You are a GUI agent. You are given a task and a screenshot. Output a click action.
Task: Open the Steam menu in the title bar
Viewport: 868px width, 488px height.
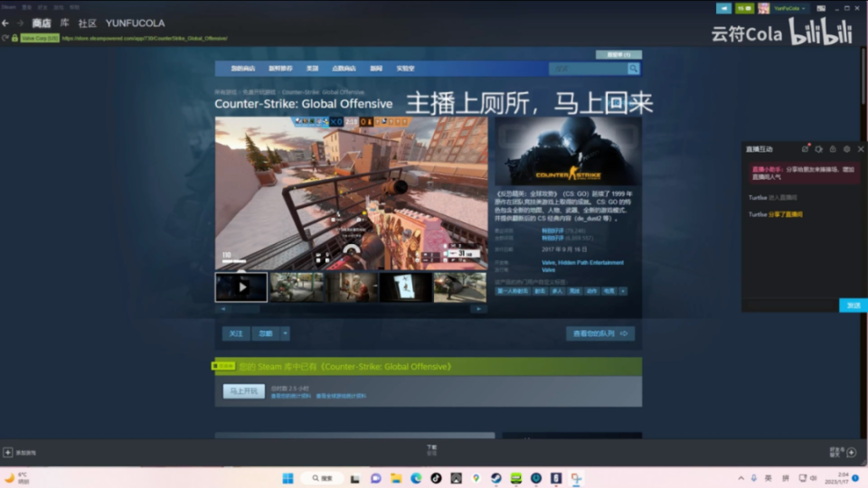pyautogui.click(x=9, y=7)
